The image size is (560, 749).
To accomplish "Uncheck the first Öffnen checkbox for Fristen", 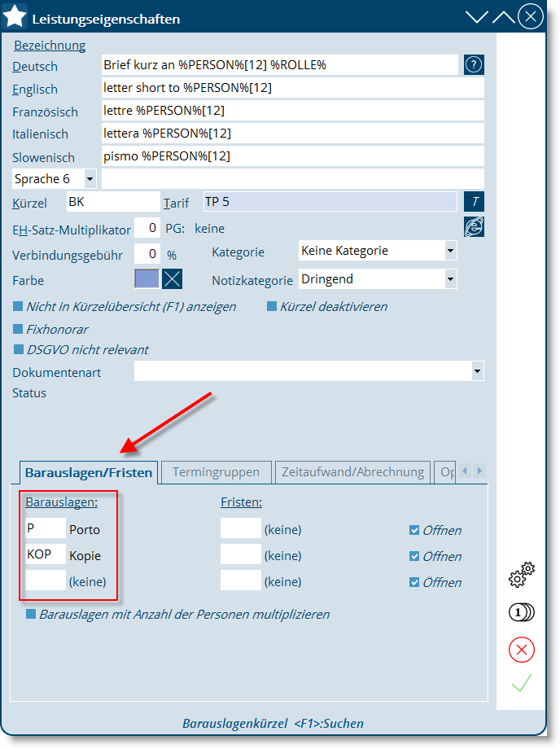I will click(x=414, y=531).
